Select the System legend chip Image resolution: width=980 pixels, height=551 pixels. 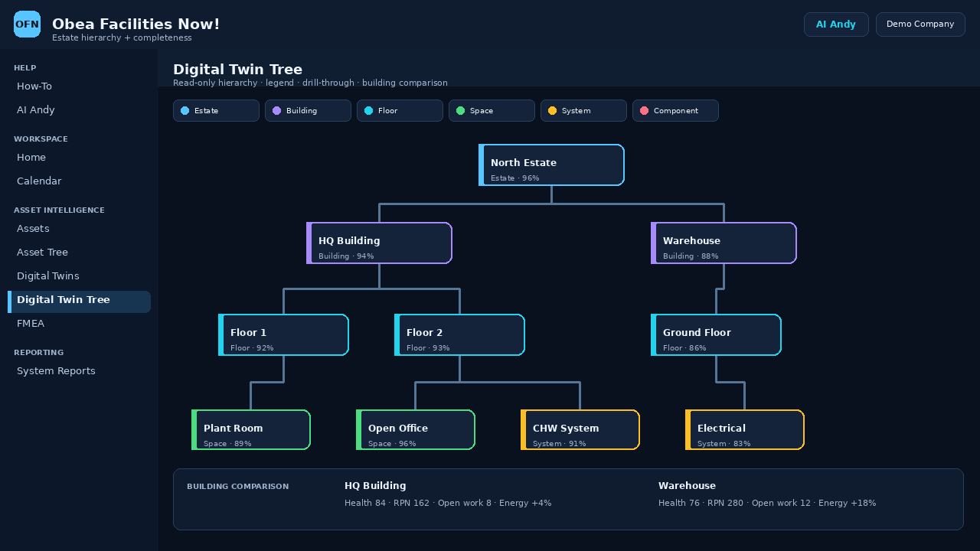tap(583, 111)
